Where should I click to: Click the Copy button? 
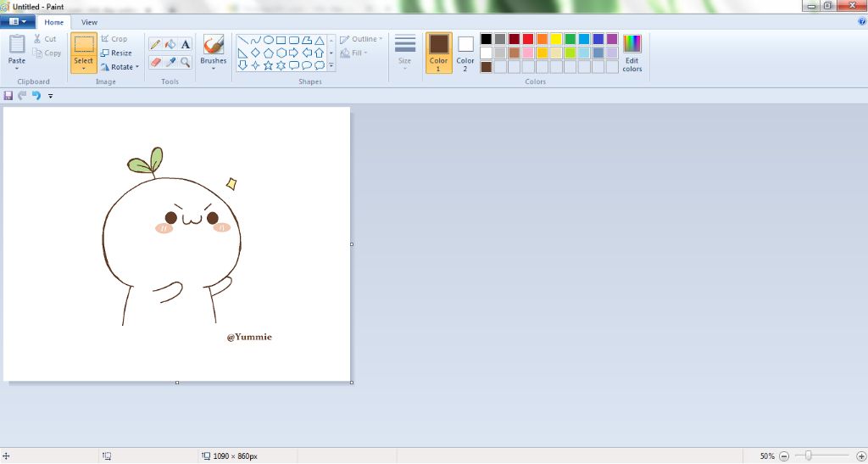pos(47,53)
